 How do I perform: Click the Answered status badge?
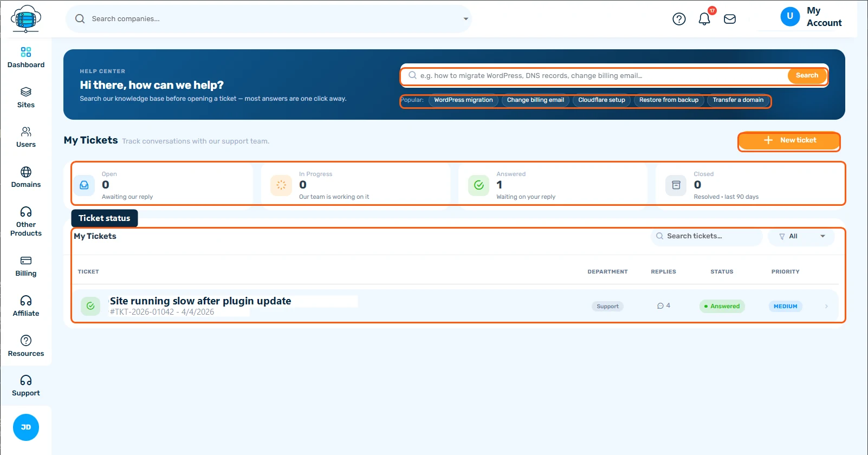722,307
